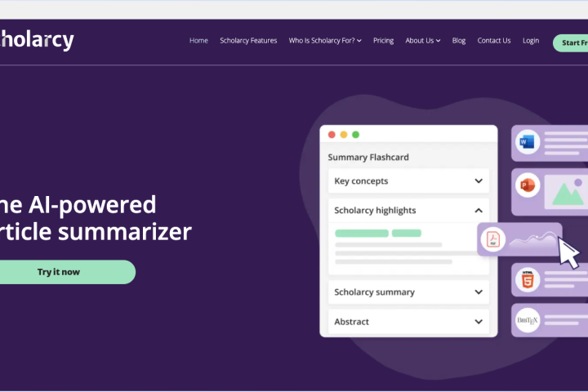The height and width of the screenshot is (392, 588).
Task: Collapse the Scholarcy highlights section
Action: (x=479, y=211)
